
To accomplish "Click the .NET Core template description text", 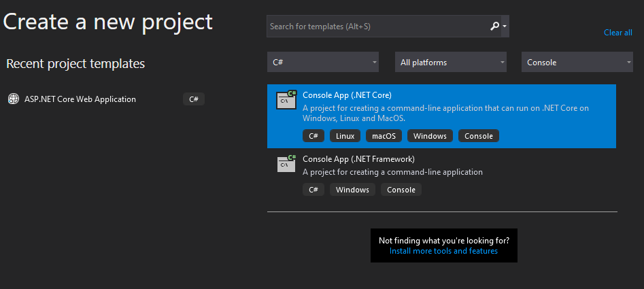I will (x=445, y=114).
